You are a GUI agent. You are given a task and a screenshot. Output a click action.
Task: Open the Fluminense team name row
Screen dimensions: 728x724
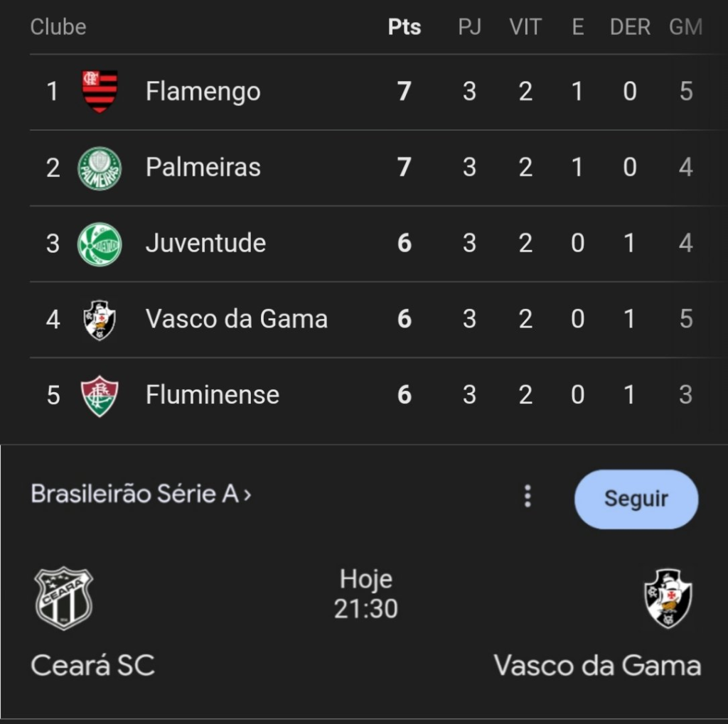(x=212, y=395)
